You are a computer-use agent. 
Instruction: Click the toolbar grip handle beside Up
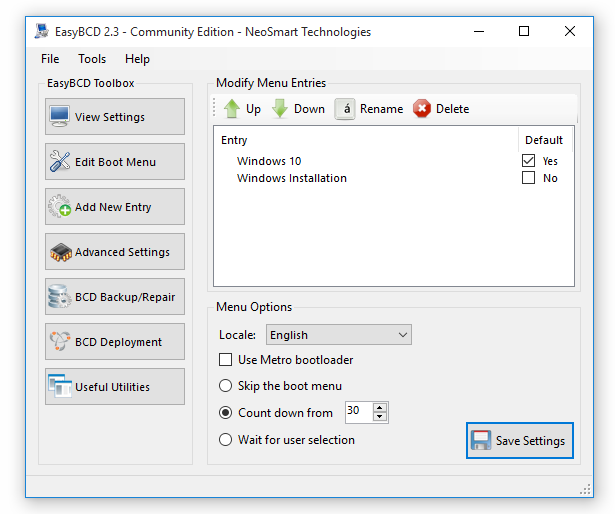(214, 108)
